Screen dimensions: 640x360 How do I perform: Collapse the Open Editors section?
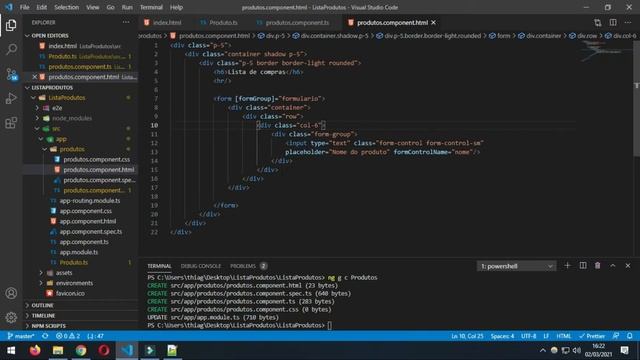(x=27, y=36)
